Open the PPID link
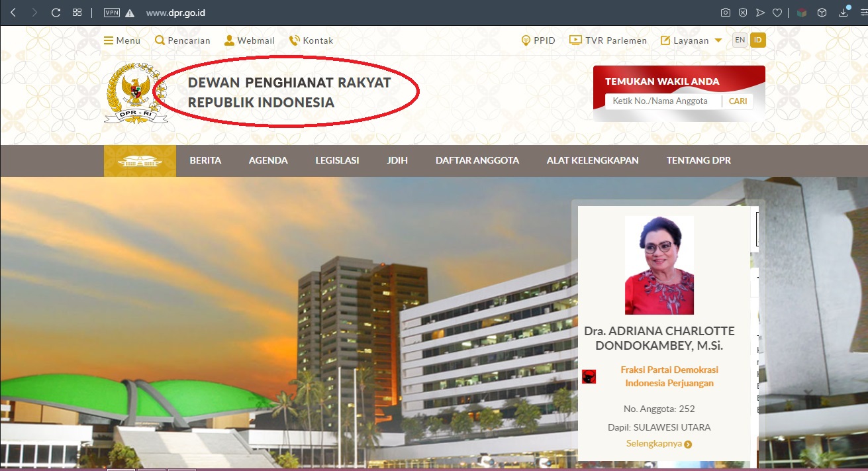Viewport: 868px width, 471px height. coord(538,40)
